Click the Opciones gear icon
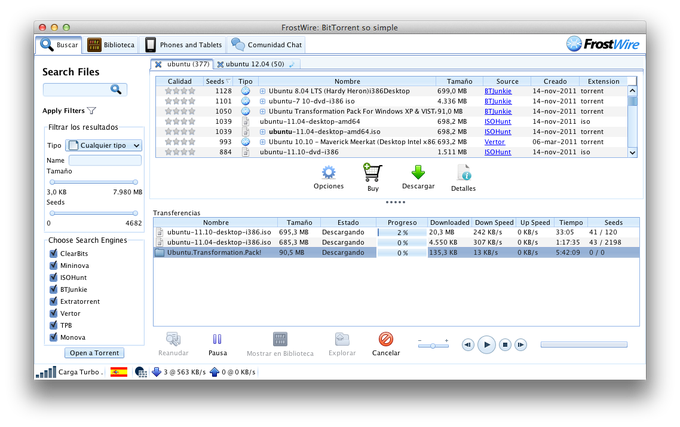The image size is (680, 427). pos(328,173)
